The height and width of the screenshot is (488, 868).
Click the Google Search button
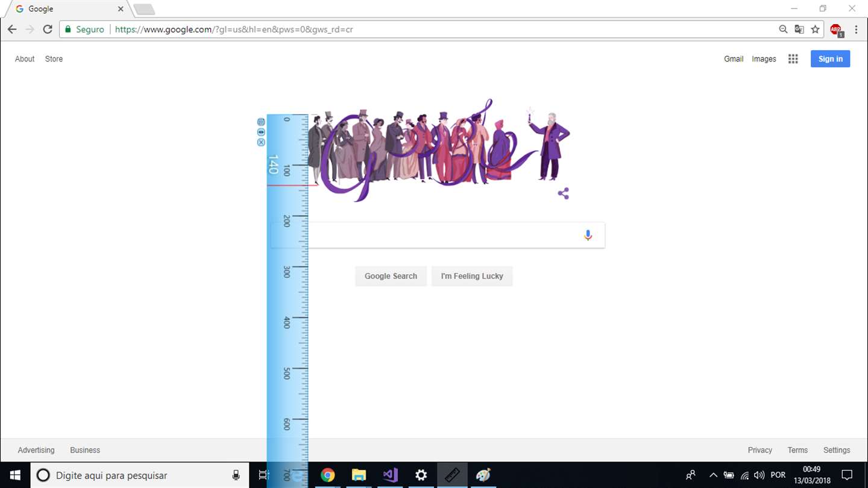coord(391,276)
